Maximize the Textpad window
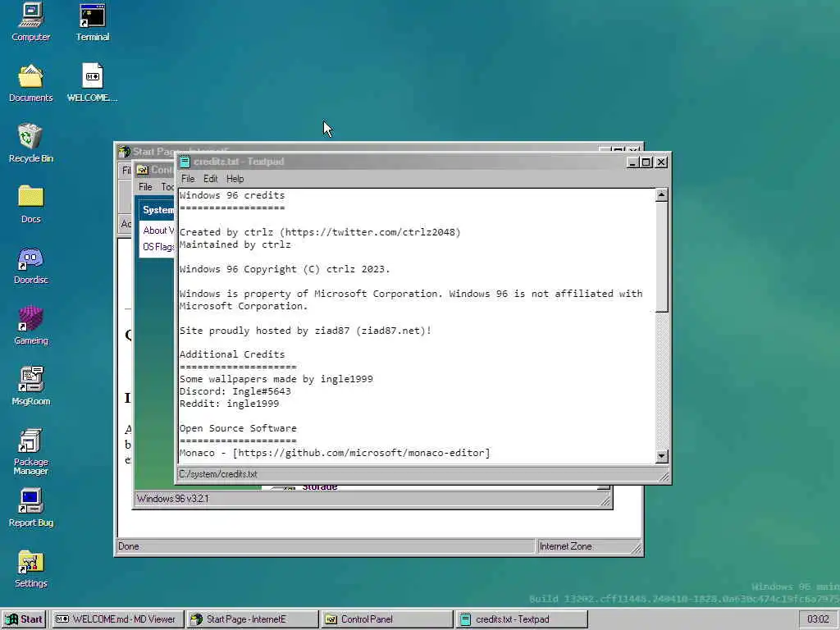The width and height of the screenshot is (840, 630). tap(646, 162)
